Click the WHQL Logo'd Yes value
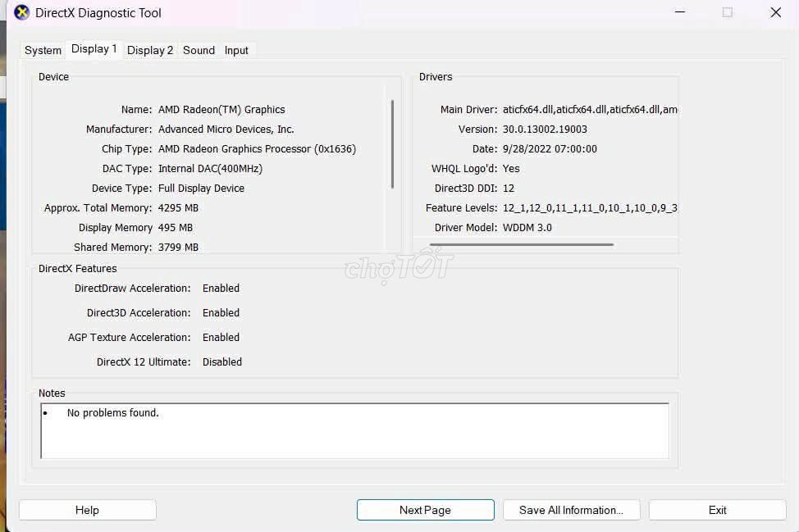Viewport: 799px width, 532px height. 509,168
